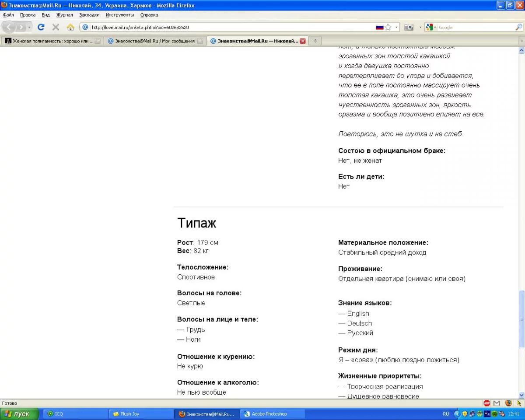This screenshot has width=525, height=420.
Task: Open the back/forward history dropdown arrow
Action: pos(29,27)
